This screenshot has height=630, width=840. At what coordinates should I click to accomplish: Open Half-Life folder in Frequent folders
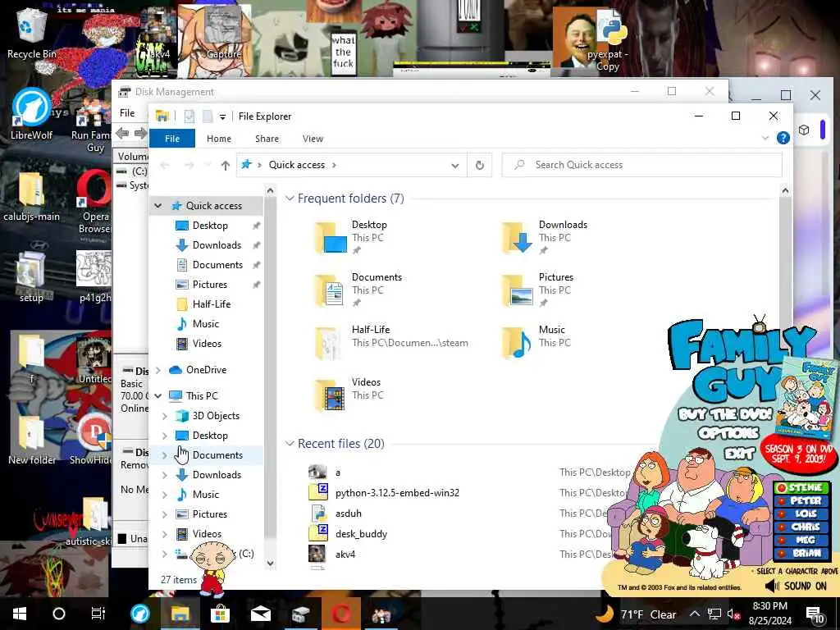click(x=391, y=342)
